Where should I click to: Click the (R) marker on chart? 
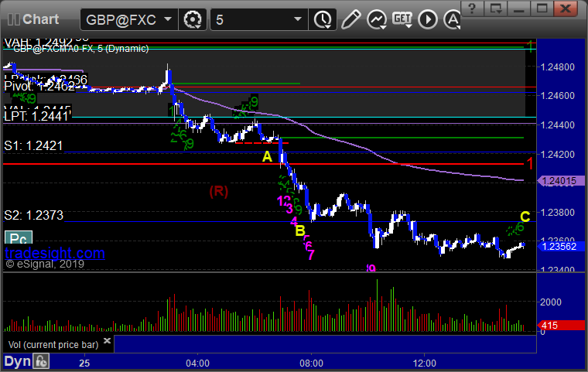219,191
